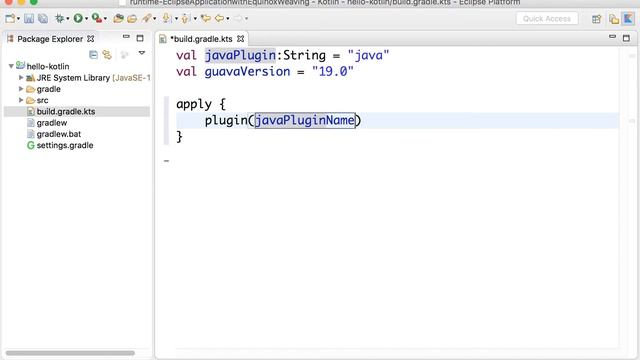
Task: Click the Open Perspective icon
Action: click(597, 19)
